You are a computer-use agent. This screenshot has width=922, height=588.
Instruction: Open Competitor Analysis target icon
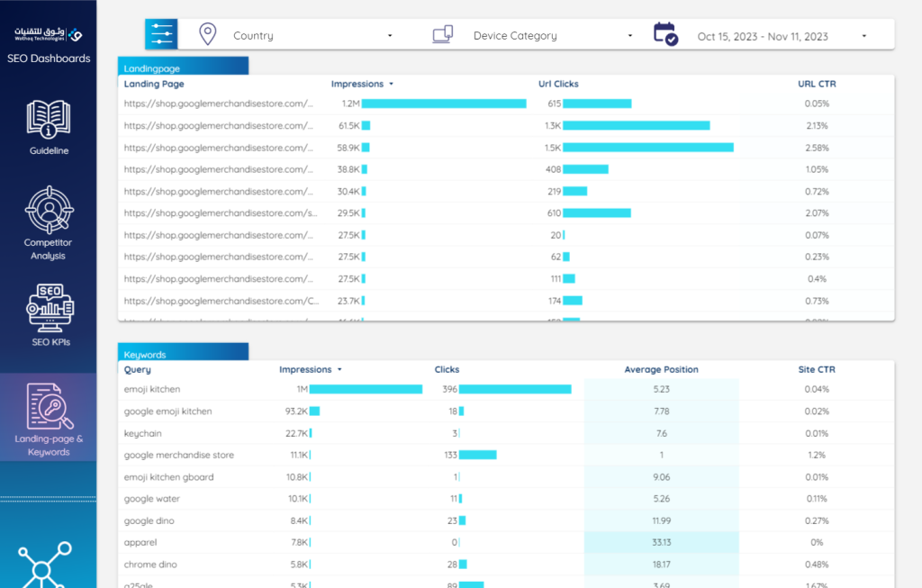pos(49,210)
